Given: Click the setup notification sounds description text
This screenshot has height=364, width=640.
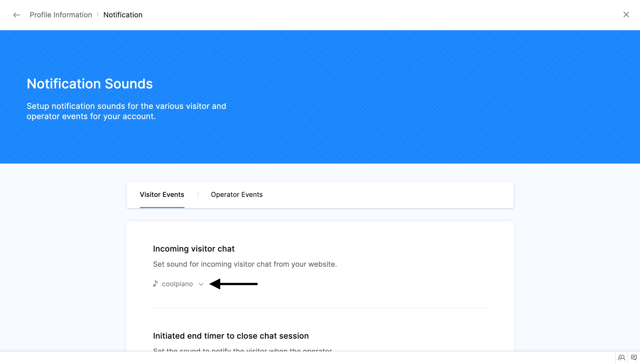Looking at the screenshot, I should click(126, 111).
